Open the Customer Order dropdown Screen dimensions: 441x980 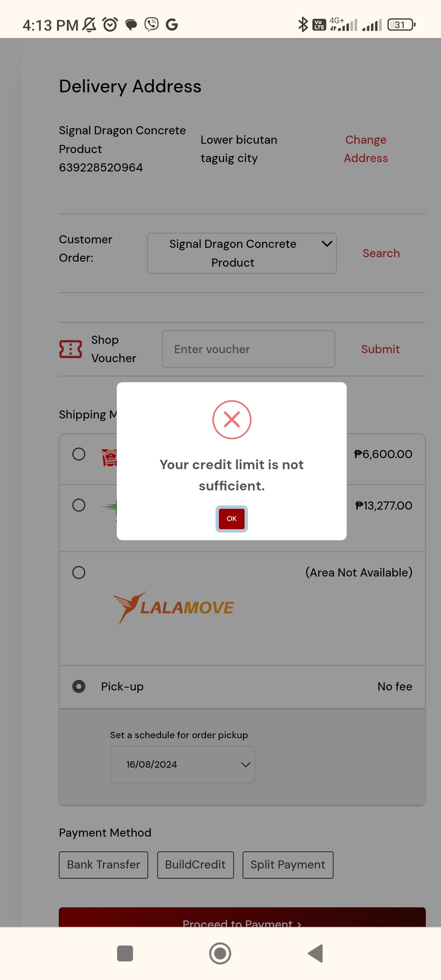click(242, 253)
